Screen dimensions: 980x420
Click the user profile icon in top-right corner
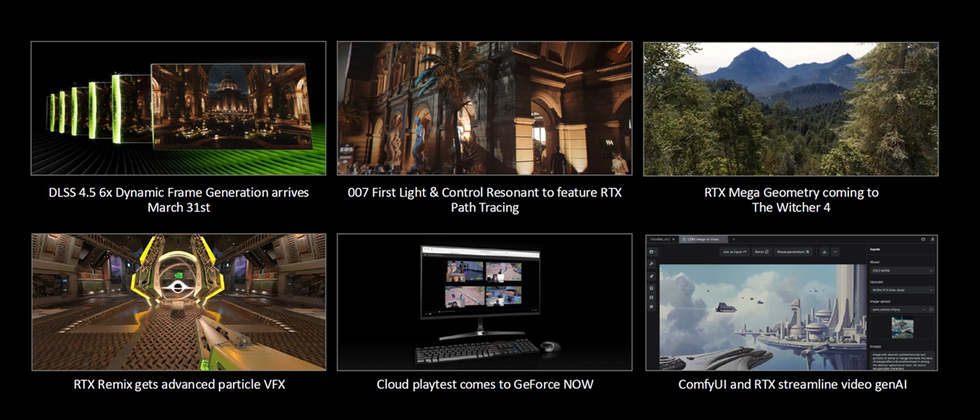coord(932,239)
